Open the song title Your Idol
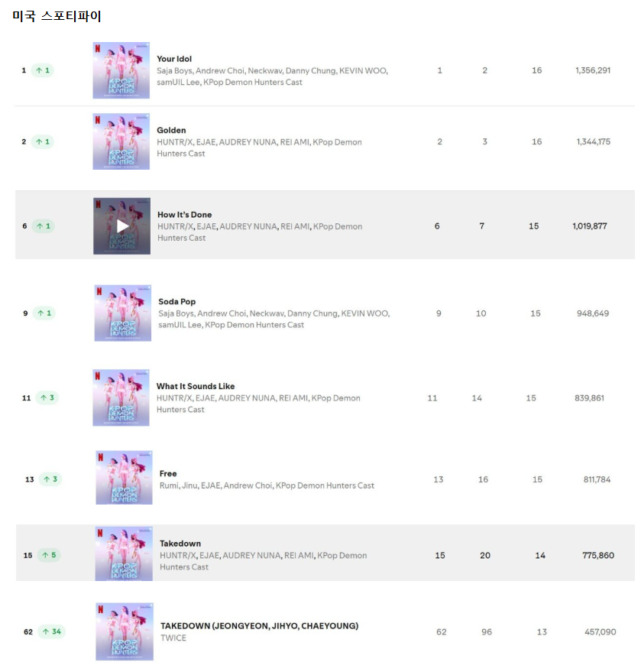This screenshot has height=672, width=641. click(174, 59)
